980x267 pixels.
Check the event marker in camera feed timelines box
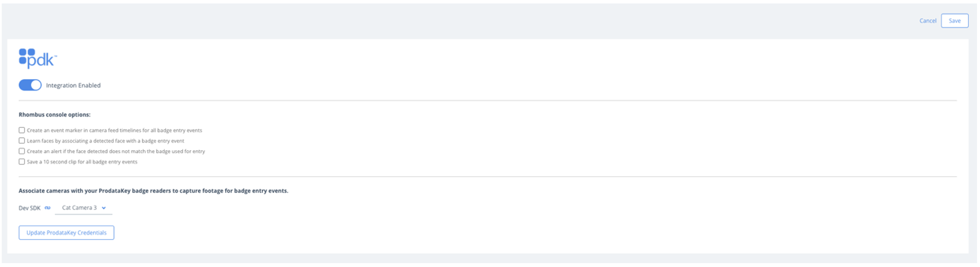click(22, 130)
